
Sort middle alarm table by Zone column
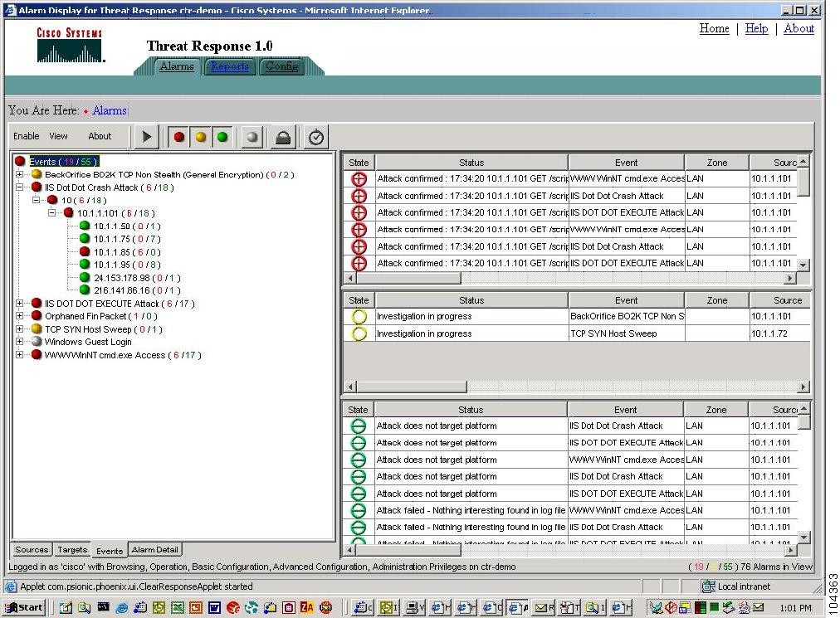point(717,300)
